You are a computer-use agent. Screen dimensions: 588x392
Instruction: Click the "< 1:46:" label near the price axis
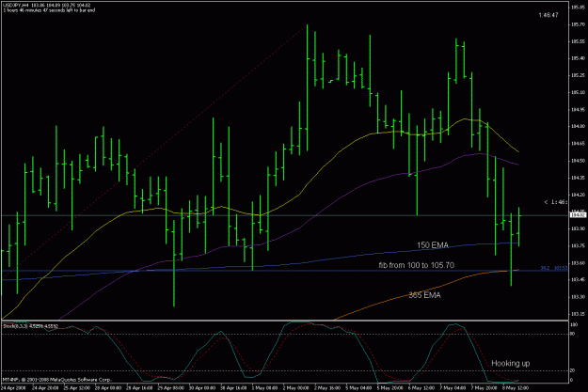point(555,202)
